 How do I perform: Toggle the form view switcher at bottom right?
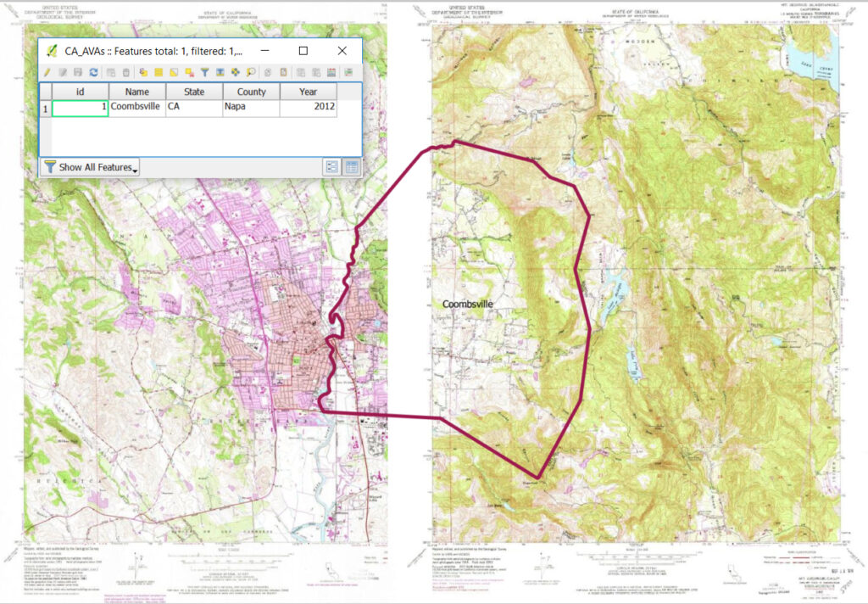click(x=330, y=166)
